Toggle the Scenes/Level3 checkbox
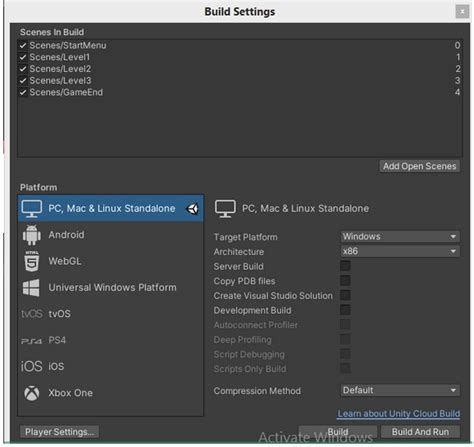 point(23,81)
